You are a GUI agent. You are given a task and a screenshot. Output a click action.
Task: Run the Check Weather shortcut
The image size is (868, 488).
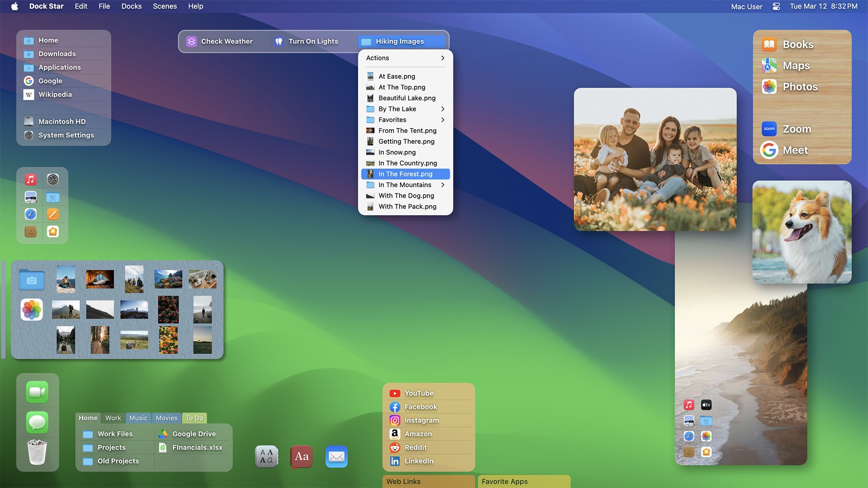pos(220,41)
